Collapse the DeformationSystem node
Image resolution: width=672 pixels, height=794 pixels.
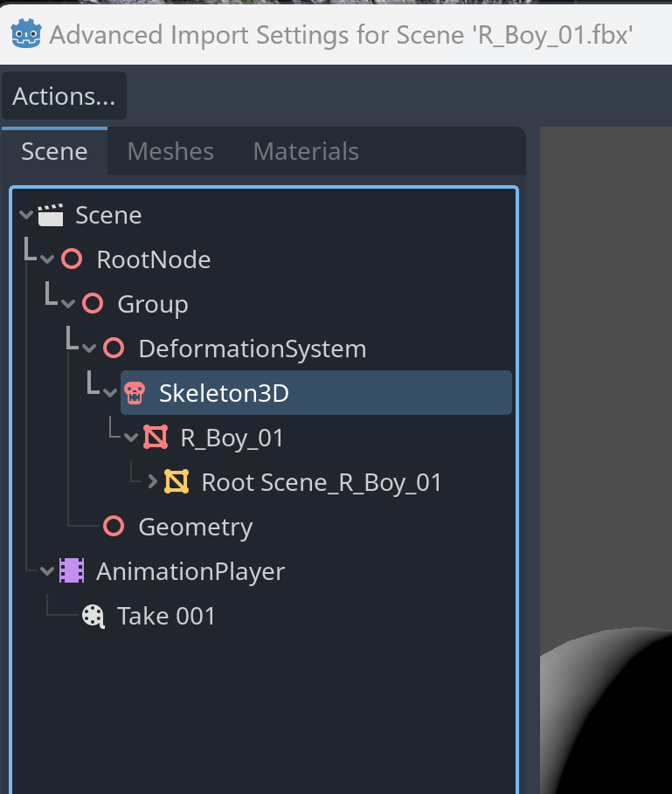(x=89, y=349)
